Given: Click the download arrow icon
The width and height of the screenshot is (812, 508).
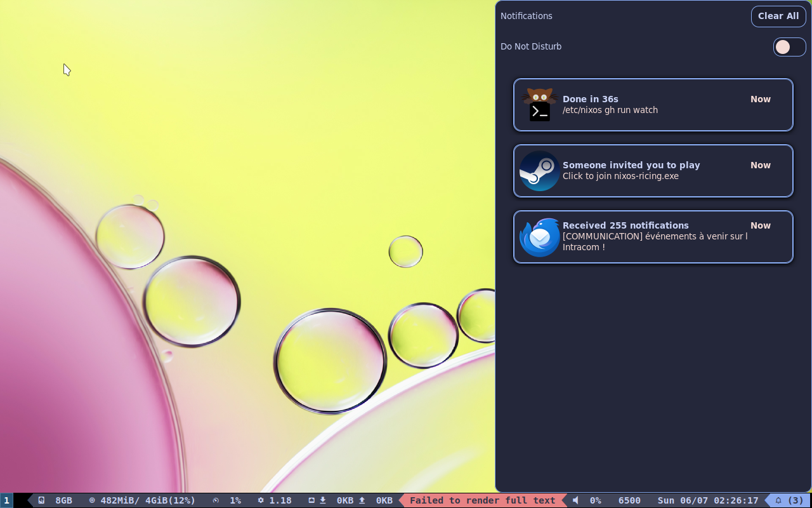Looking at the screenshot, I should pos(323,500).
